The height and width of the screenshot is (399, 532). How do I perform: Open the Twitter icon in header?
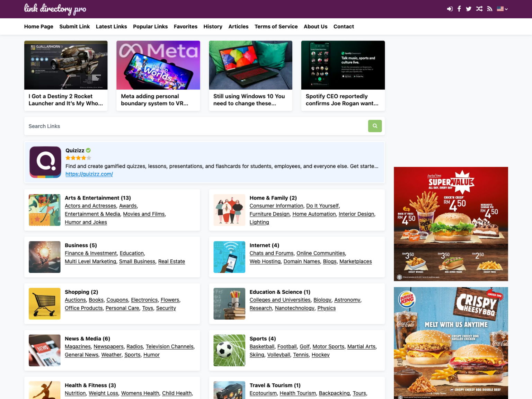pyautogui.click(x=469, y=9)
